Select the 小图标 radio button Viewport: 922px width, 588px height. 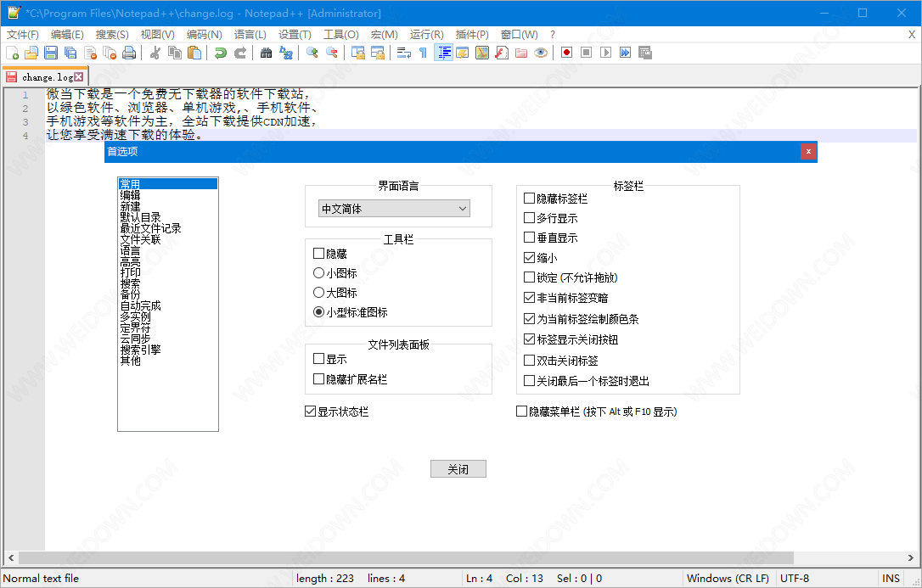tap(318, 273)
